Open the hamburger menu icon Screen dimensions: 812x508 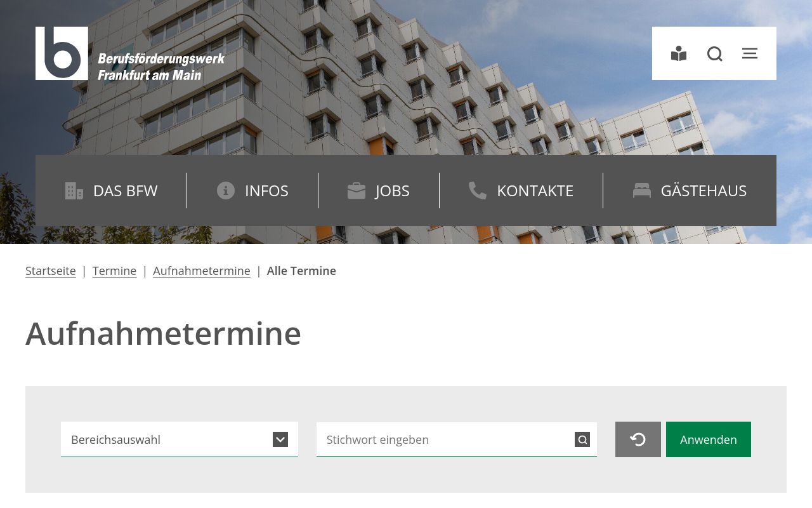click(x=750, y=53)
